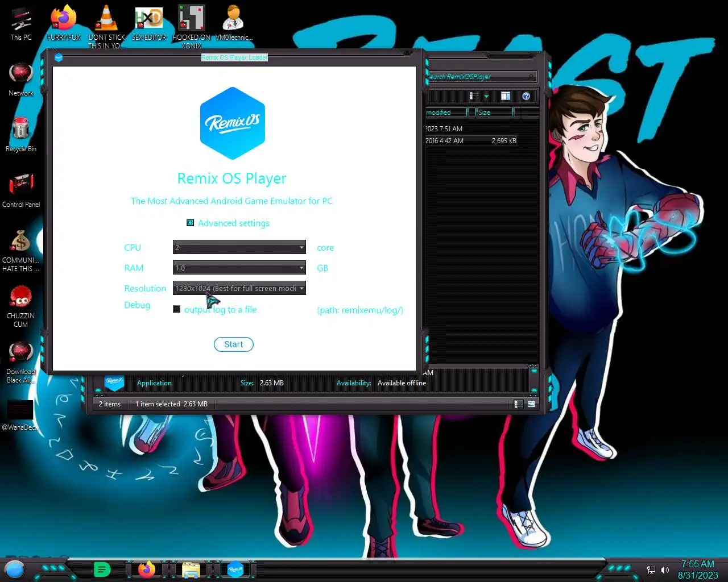The image size is (728, 582).
Task: Select the CHUZZIN desktop icon
Action: [21, 306]
